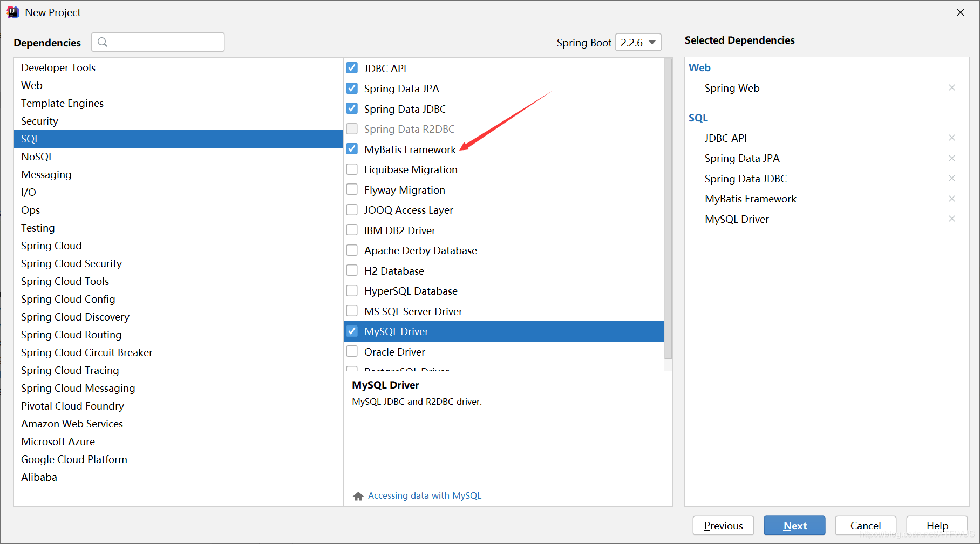Check IBM DB2 Driver checkbox
The height and width of the screenshot is (544, 980).
pyautogui.click(x=352, y=230)
